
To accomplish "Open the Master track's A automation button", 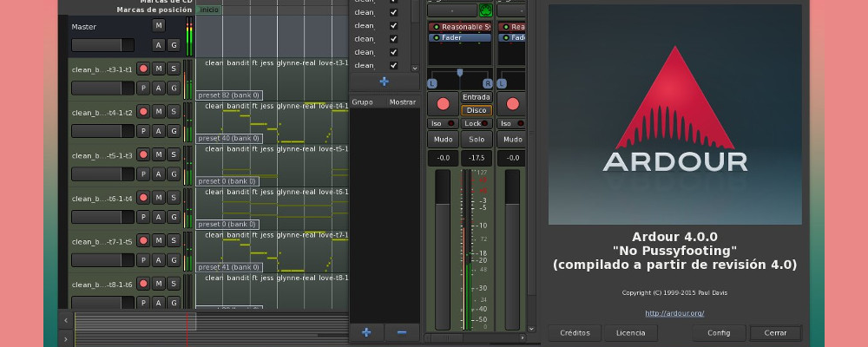I will [158, 45].
